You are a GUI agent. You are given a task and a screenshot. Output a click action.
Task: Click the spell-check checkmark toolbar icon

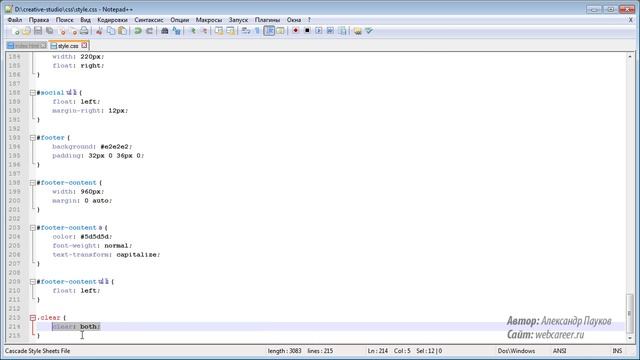click(x=369, y=31)
